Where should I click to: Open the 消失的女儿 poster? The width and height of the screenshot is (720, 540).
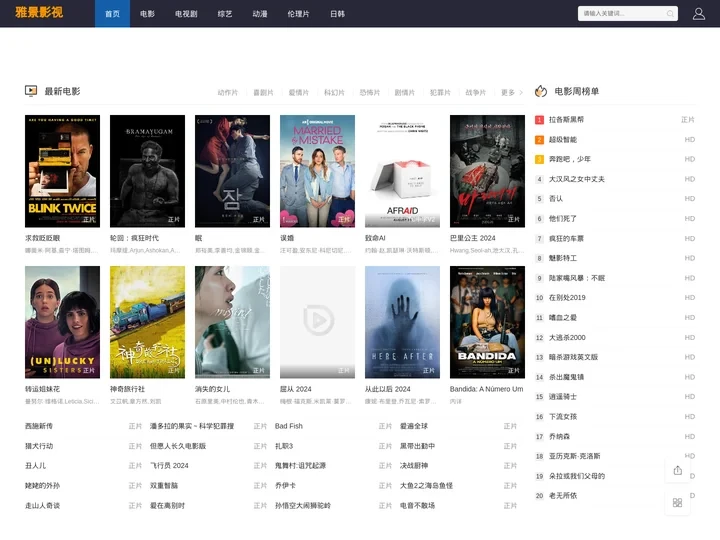coord(232,322)
